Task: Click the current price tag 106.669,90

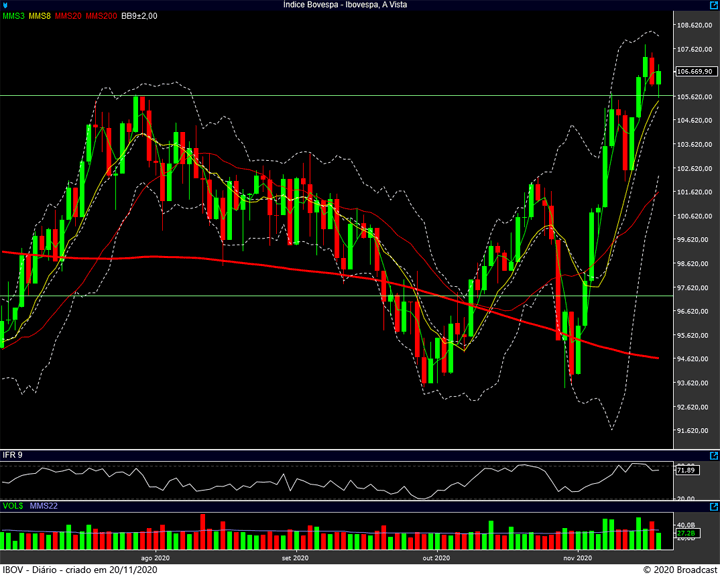Action: [694, 72]
